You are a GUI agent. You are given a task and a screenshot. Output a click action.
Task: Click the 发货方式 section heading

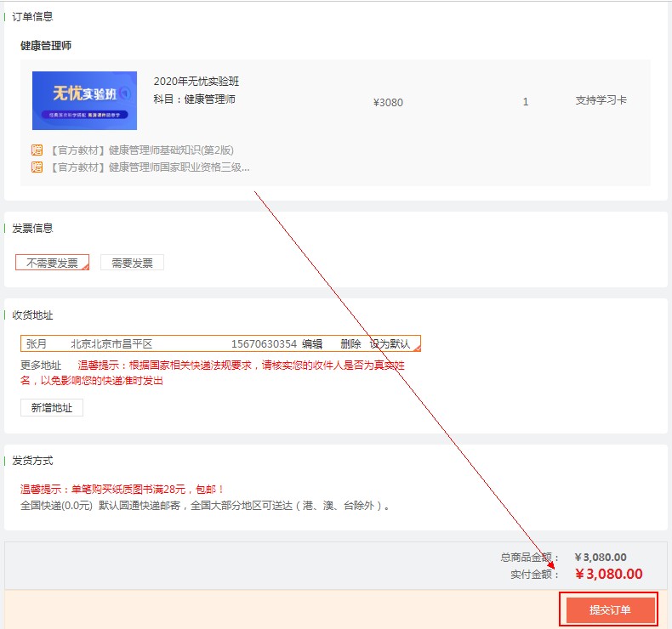pos(32,461)
